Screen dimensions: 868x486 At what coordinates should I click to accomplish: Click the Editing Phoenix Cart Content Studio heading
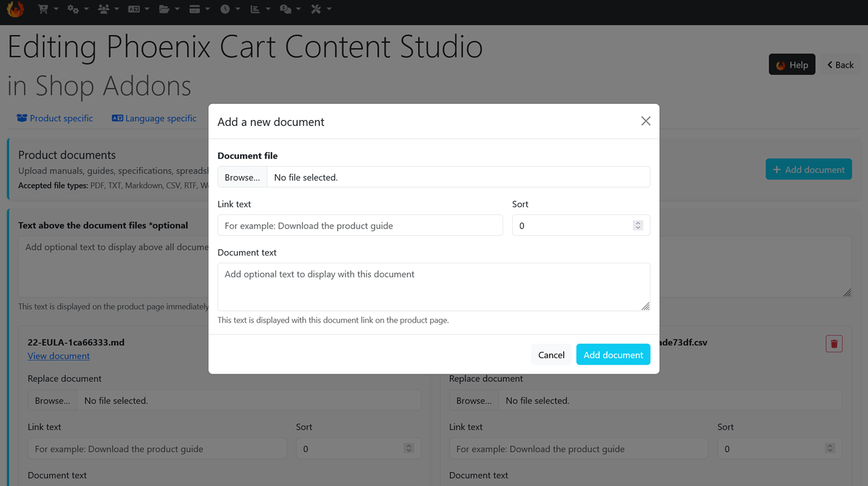tap(245, 46)
